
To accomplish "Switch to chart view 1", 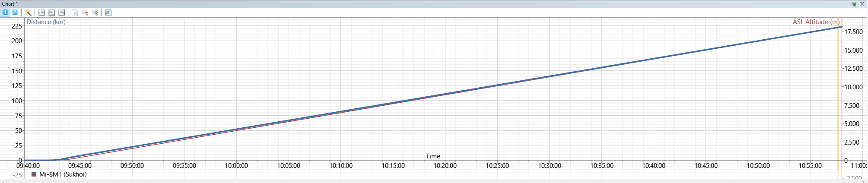I will pyautogui.click(x=5, y=13).
